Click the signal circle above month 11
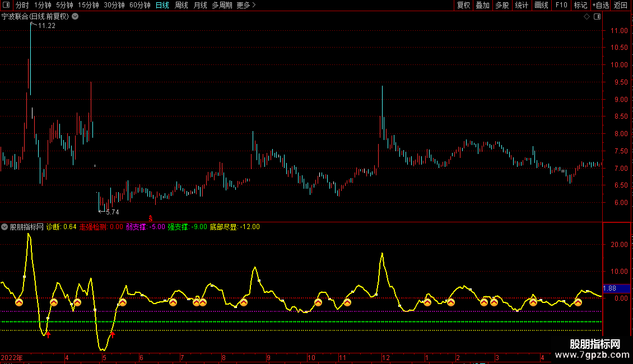Viewport: 633px width, 364px height. pos(347,302)
